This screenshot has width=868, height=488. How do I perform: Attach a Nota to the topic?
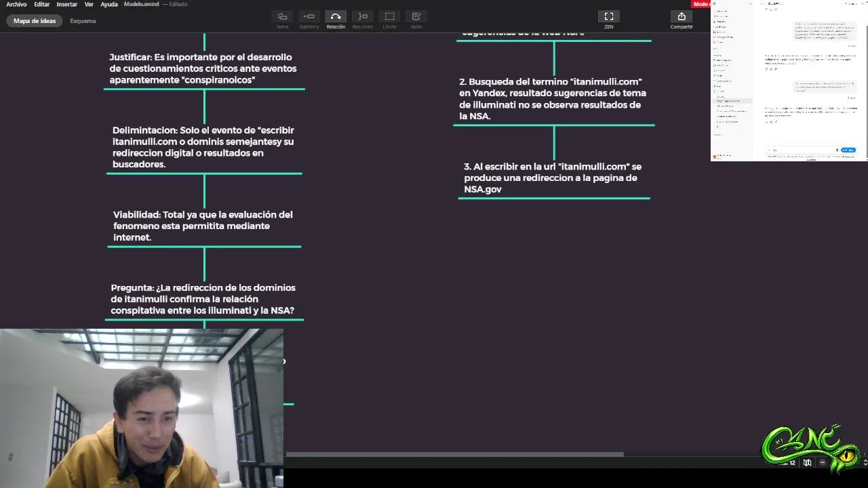click(x=416, y=20)
